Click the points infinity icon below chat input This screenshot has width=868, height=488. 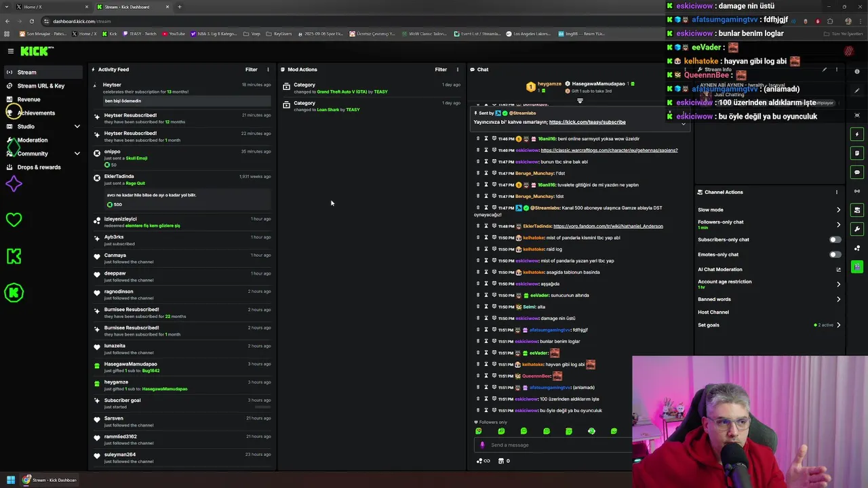click(484, 461)
